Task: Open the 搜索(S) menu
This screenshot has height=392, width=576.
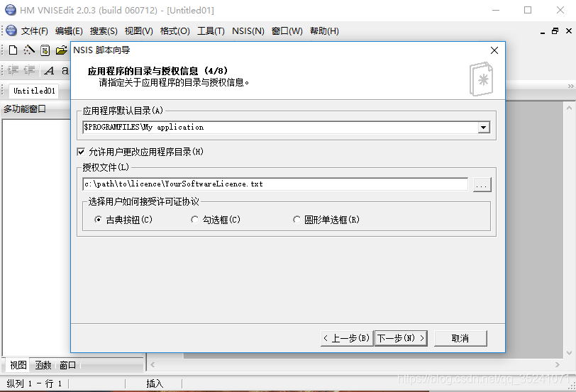Action: (x=104, y=30)
